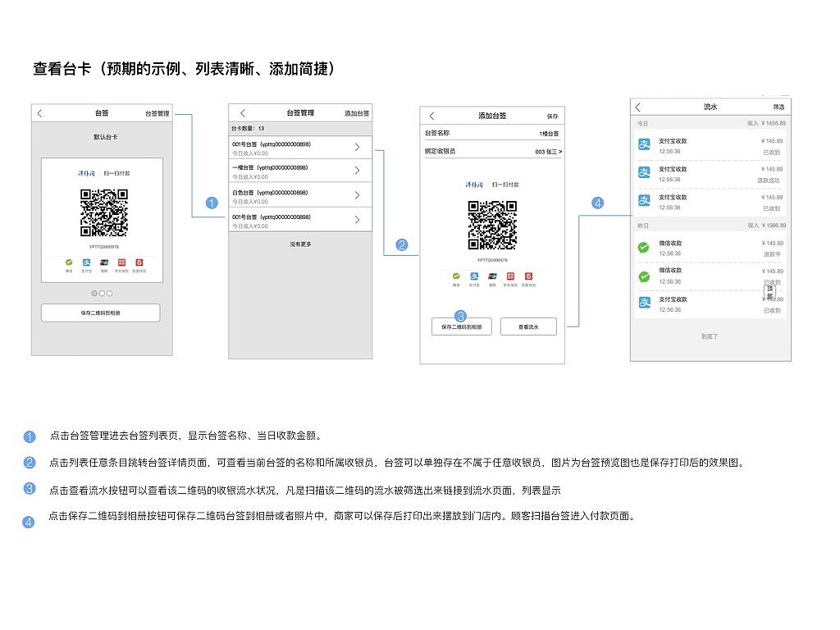Screen dimensions: 840x630
Task: Click 昨日 section header
Action: pyautogui.click(x=643, y=226)
